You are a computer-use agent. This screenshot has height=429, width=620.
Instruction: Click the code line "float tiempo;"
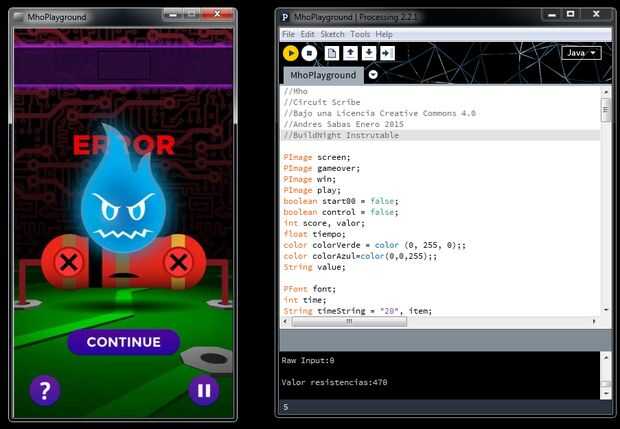[x=314, y=234]
